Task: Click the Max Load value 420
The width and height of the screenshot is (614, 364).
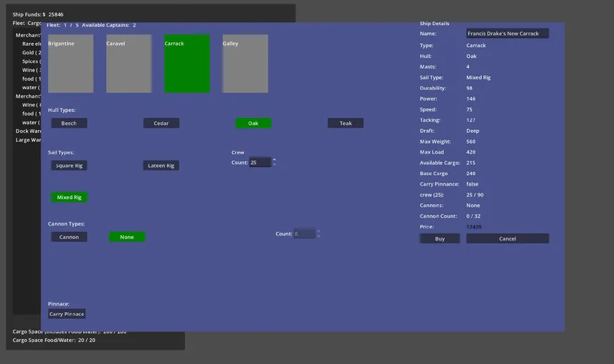Action: 470,152
